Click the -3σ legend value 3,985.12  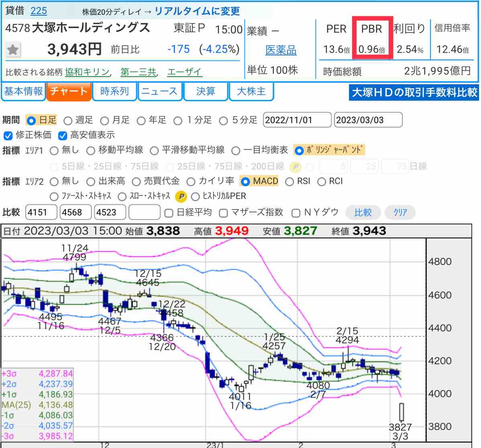coord(56,436)
